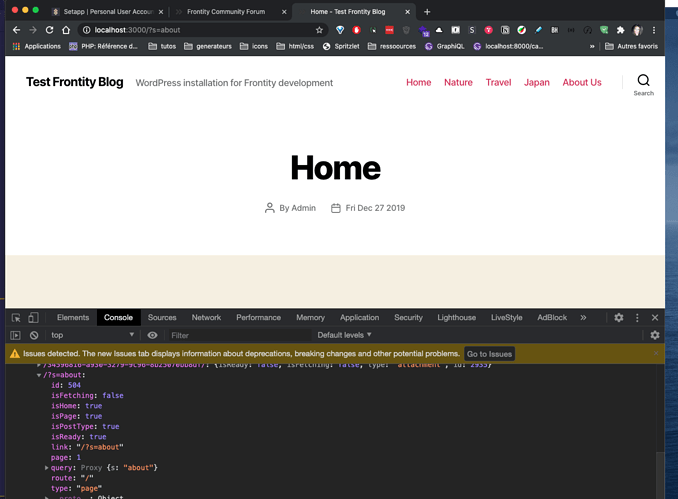Show more DevTools tabs via the chevron
678x499 pixels.
coord(583,317)
